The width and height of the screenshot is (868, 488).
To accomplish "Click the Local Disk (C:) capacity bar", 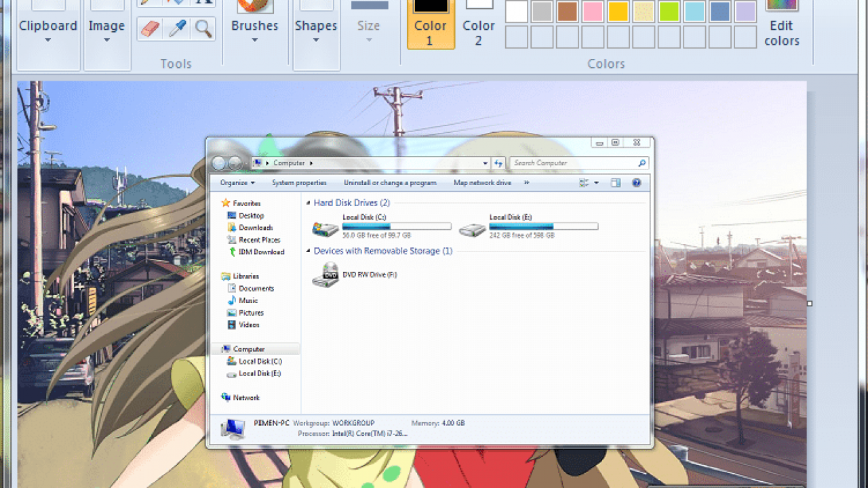I will coord(397,226).
